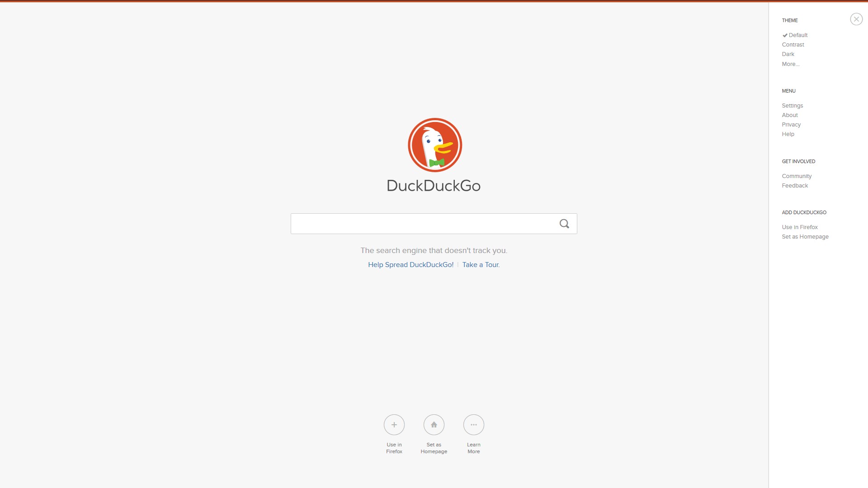Open the Community link in menu

797,175
